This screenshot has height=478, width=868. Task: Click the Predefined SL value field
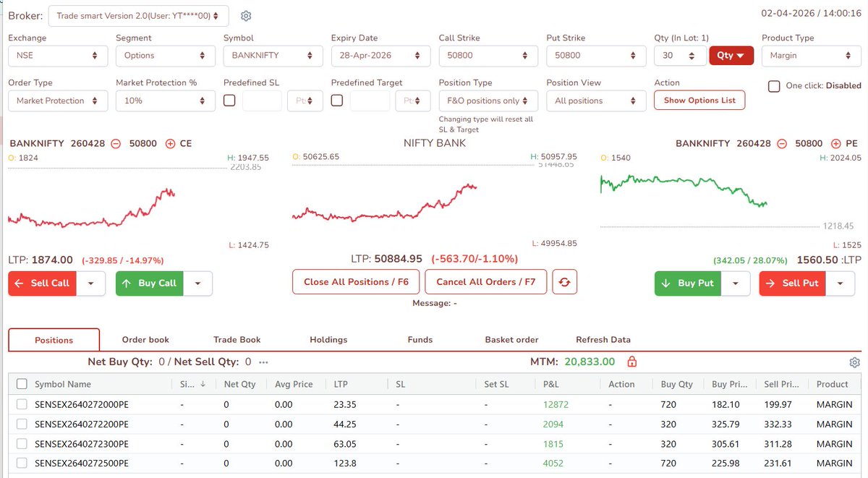pos(262,101)
